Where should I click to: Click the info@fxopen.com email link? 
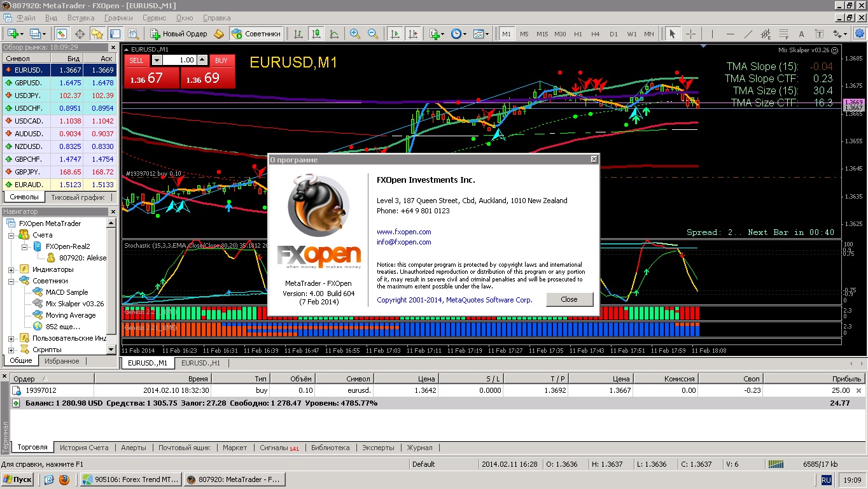click(404, 242)
